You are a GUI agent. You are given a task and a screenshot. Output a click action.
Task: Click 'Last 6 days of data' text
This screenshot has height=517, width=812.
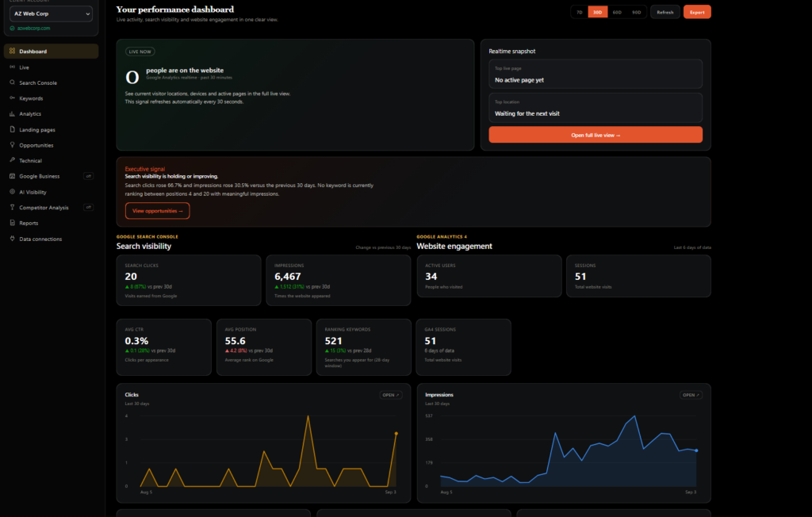point(692,247)
